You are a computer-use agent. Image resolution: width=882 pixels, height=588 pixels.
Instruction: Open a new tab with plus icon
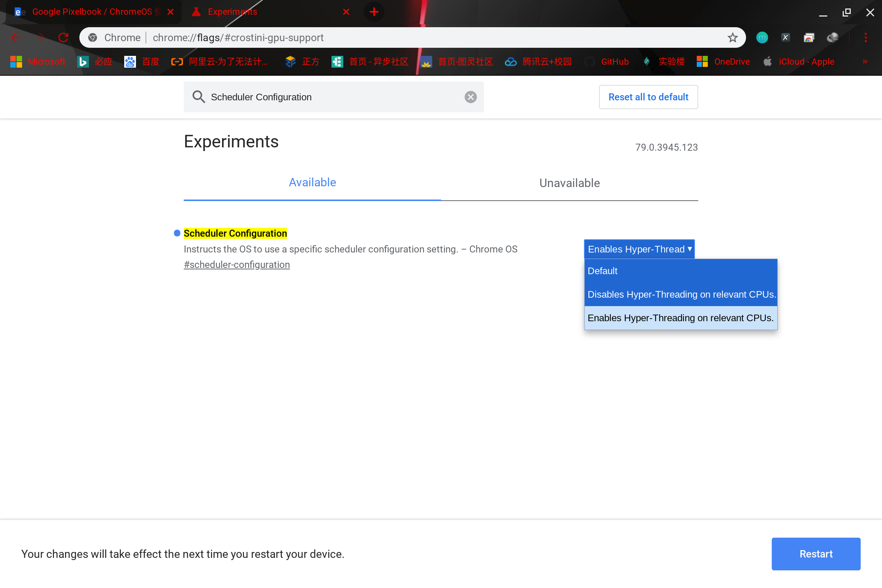[x=374, y=12]
